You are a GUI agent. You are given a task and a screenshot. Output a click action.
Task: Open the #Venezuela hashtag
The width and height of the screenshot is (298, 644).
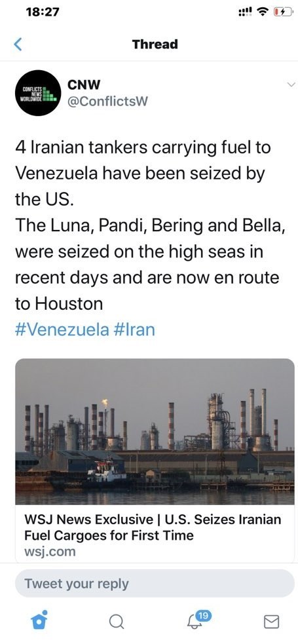62,330
